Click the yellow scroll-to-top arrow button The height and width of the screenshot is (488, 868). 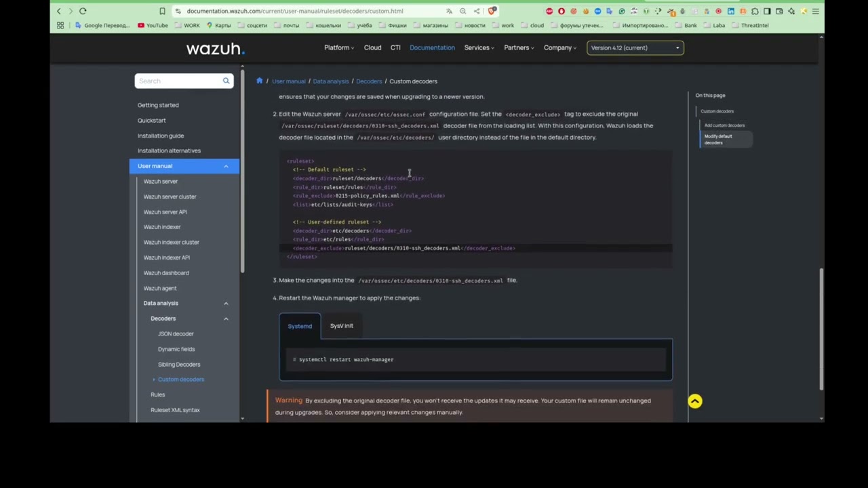tap(695, 401)
